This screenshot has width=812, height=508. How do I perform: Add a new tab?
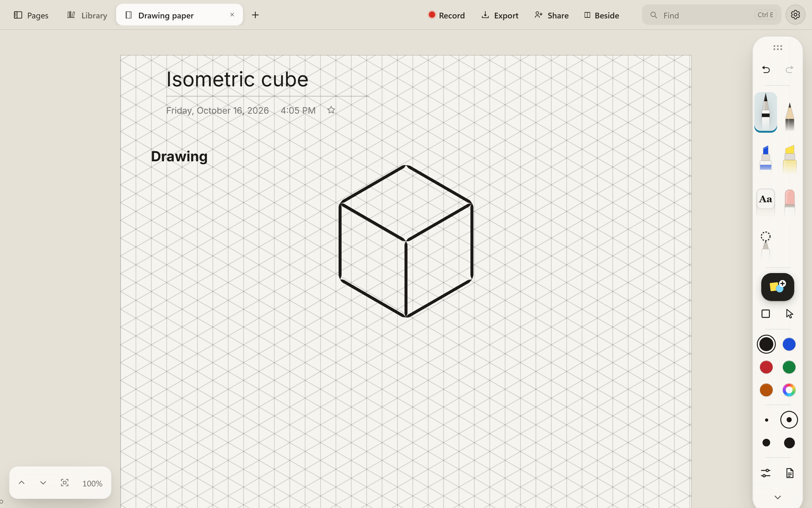[255, 15]
